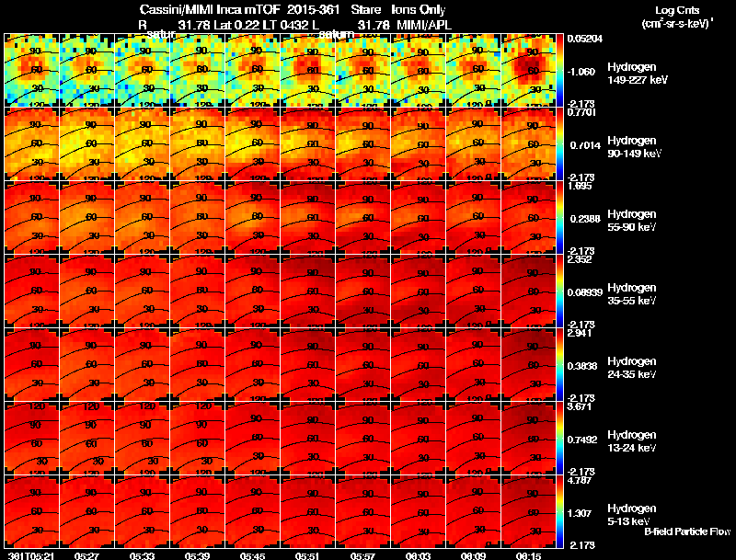Click the '06:15' time label
Screen dimensions: 736x560
(529, 555)
